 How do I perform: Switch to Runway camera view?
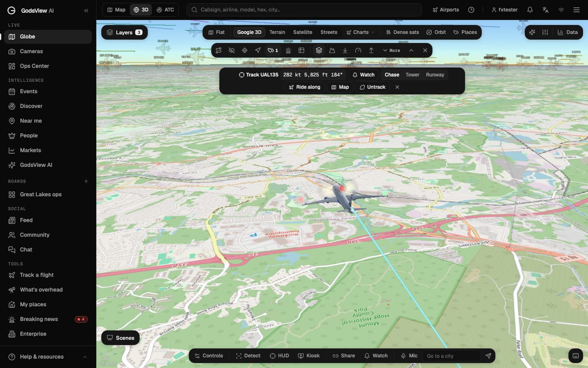click(x=435, y=75)
